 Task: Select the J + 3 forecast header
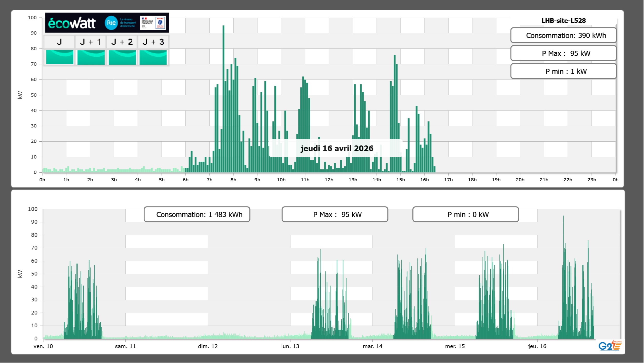coord(153,42)
